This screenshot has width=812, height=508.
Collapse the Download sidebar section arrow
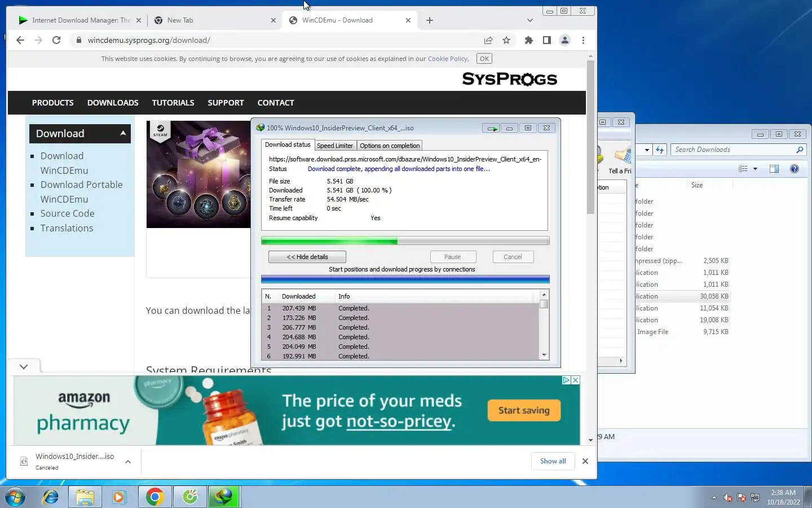click(123, 133)
